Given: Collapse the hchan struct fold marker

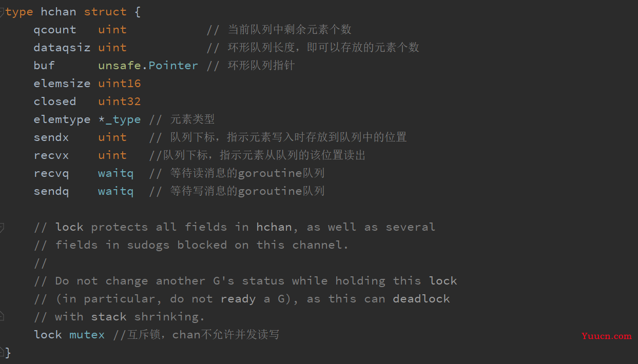Looking at the screenshot, I should coord(2,12).
